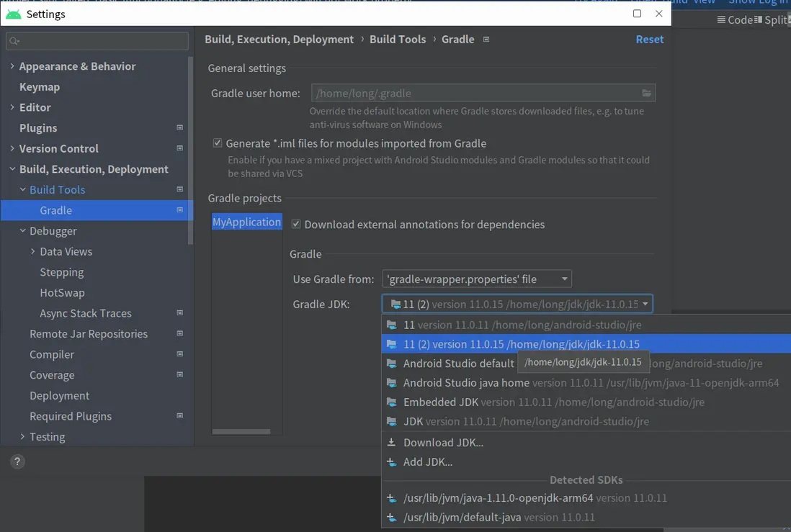Click the Reset link
Screen dimensions: 791x532
pyautogui.click(x=649, y=40)
